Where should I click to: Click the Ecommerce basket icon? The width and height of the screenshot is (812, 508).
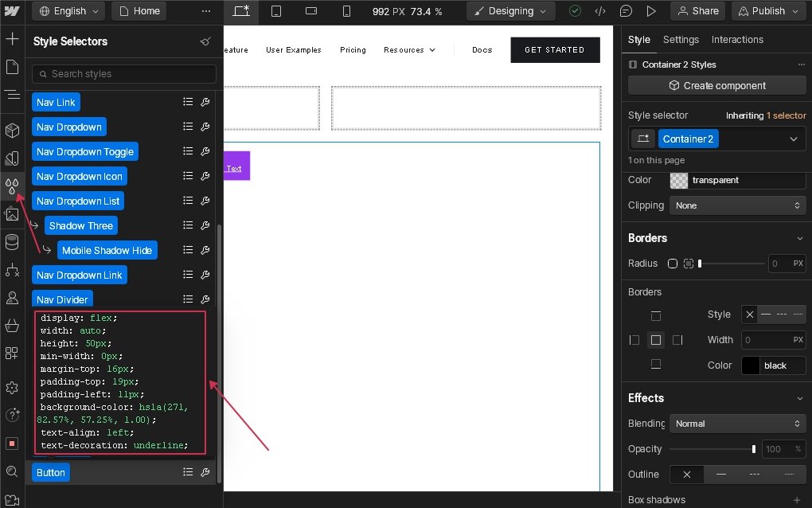click(x=12, y=326)
